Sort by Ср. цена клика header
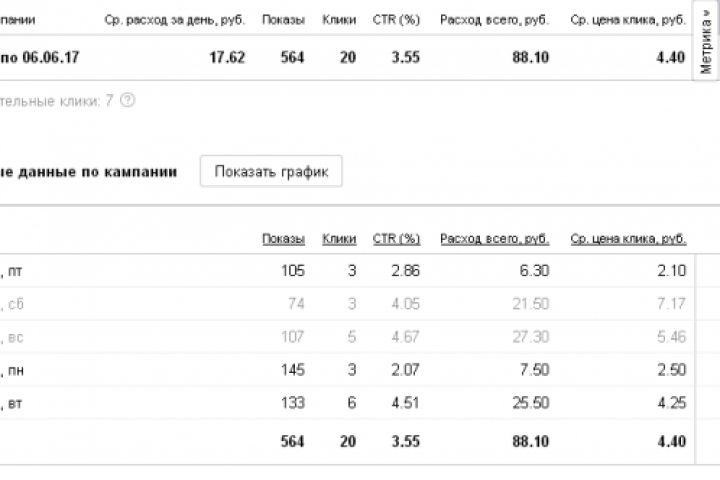The width and height of the screenshot is (720, 480). (x=628, y=239)
